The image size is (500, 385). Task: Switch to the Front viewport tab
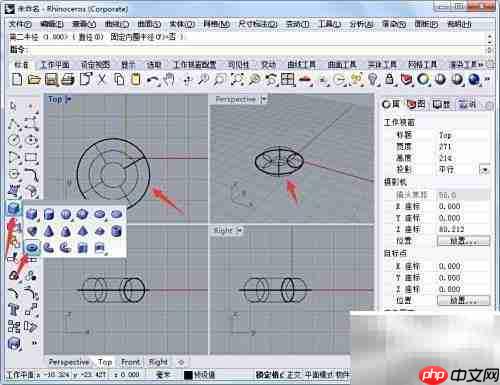coord(130,362)
